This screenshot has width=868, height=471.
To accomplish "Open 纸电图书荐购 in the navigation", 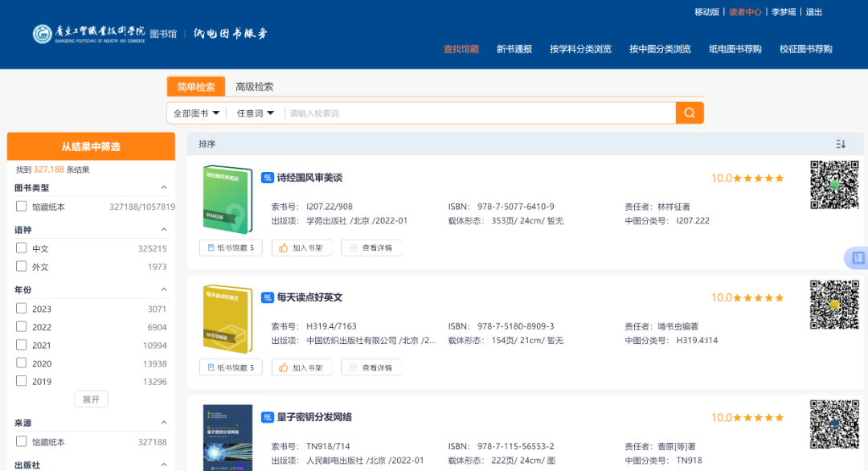I will [735, 49].
